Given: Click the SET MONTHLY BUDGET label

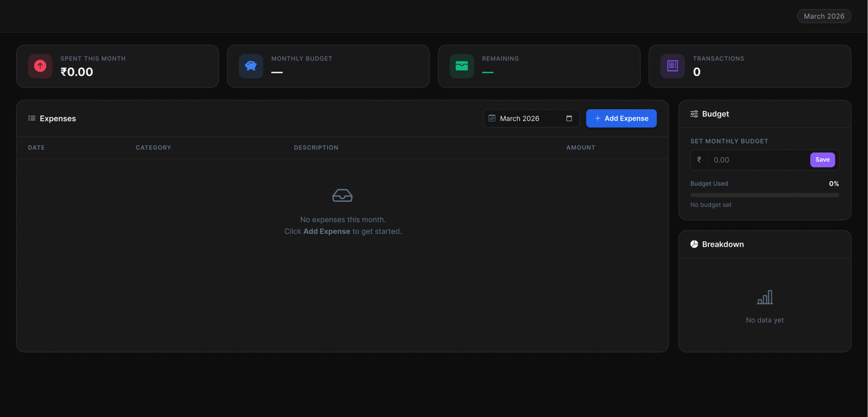Looking at the screenshot, I should (729, 141).
